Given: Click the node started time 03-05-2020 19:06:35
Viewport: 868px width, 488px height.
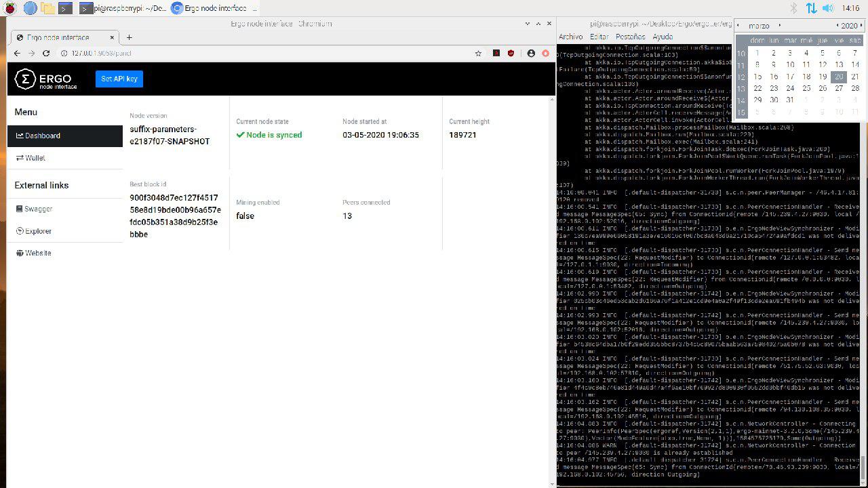Looking at the screenshot, I should click(x=380, y=135).
